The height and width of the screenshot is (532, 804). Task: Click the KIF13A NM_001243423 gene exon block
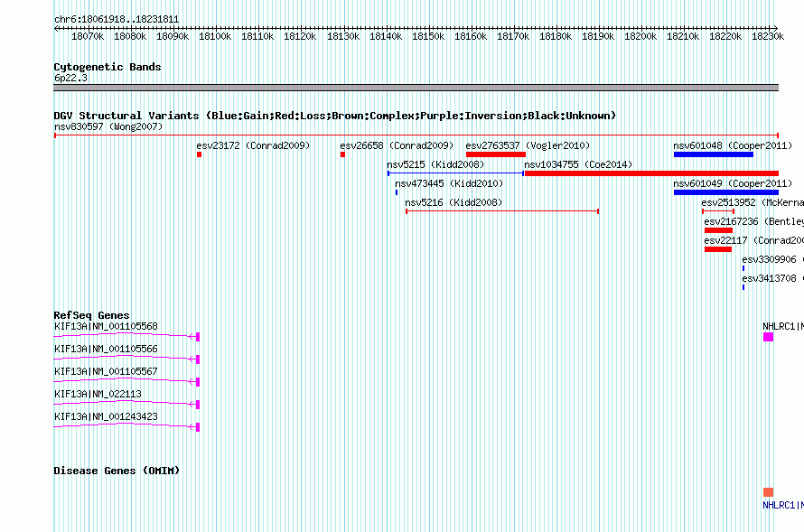click(x=198, y=427)
